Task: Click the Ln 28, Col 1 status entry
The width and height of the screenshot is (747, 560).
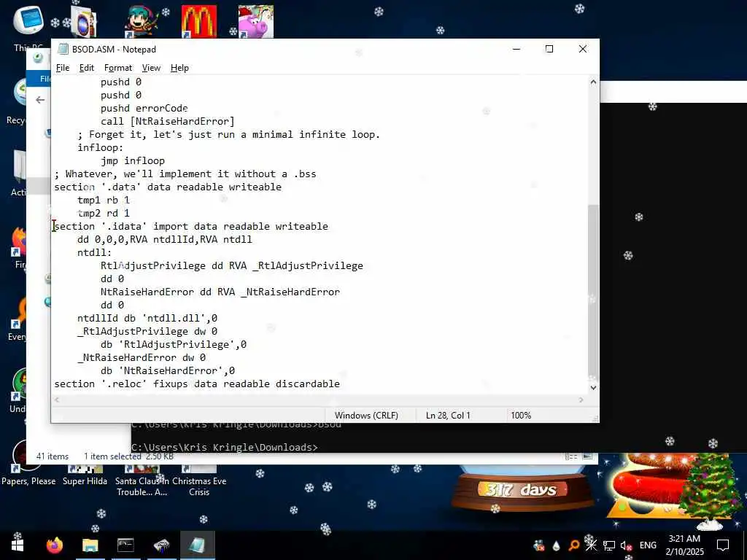Action: point(448,415)
